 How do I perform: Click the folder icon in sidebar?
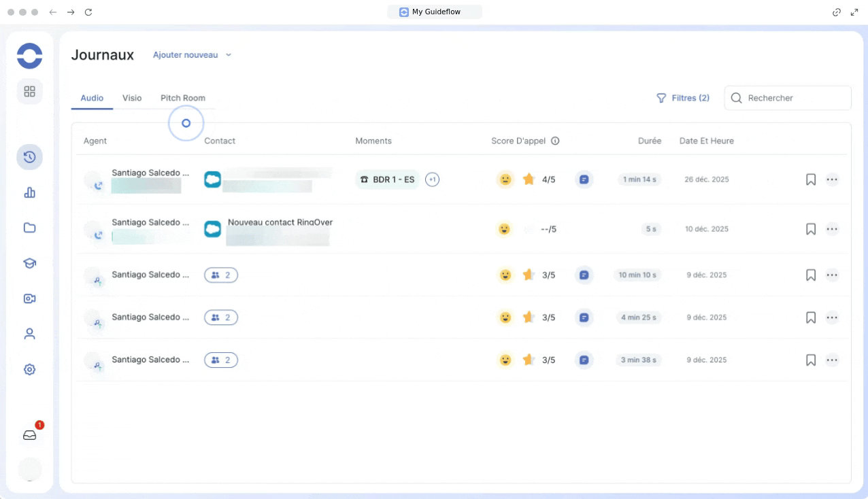pyautogui.click(x=29, y=228)
